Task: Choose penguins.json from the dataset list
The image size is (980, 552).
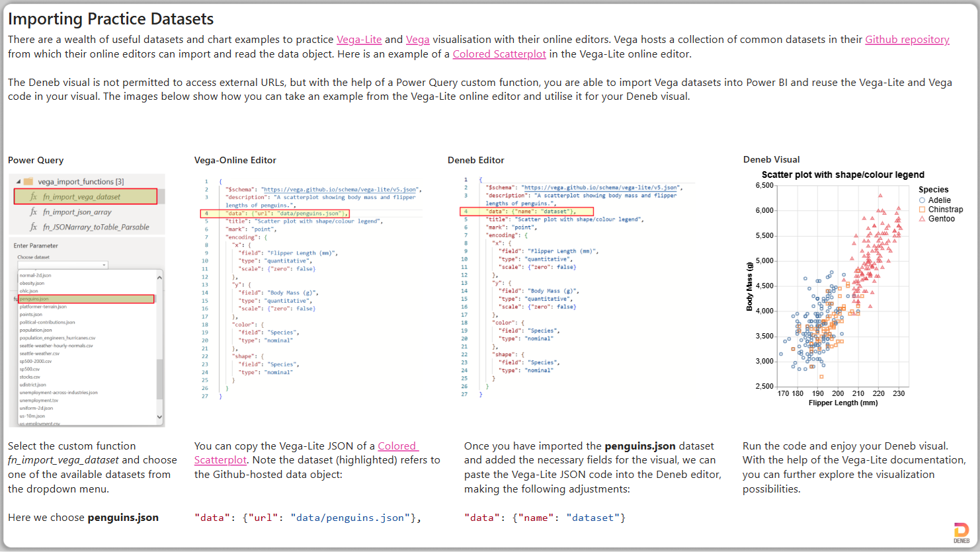Action: (x=87, y=299)
